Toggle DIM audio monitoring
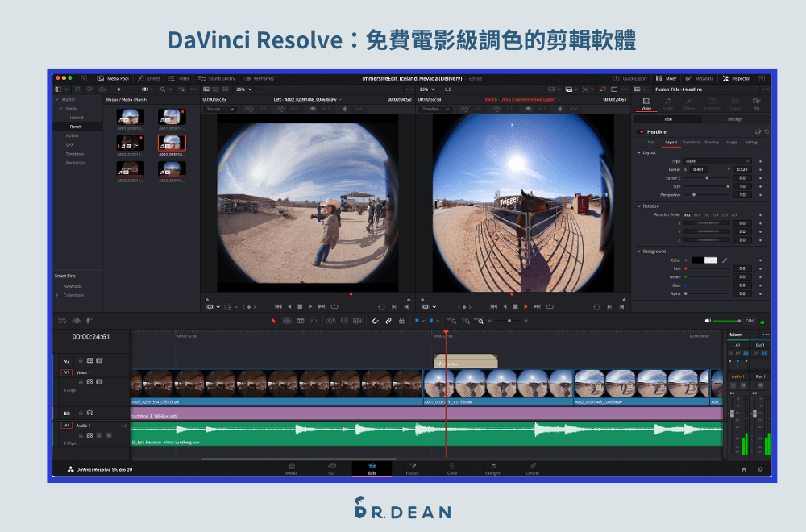The width and height of the screenshot is (806, 532). tap(750, 321)
